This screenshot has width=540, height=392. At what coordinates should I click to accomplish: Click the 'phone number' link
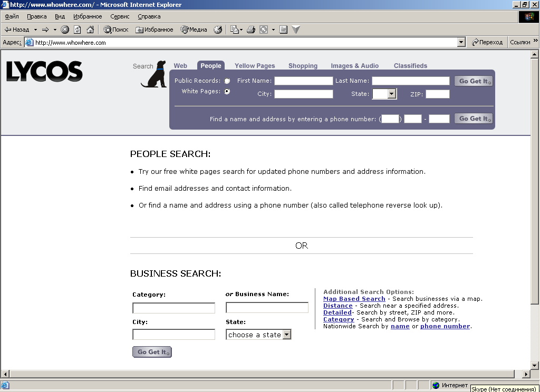445,326
